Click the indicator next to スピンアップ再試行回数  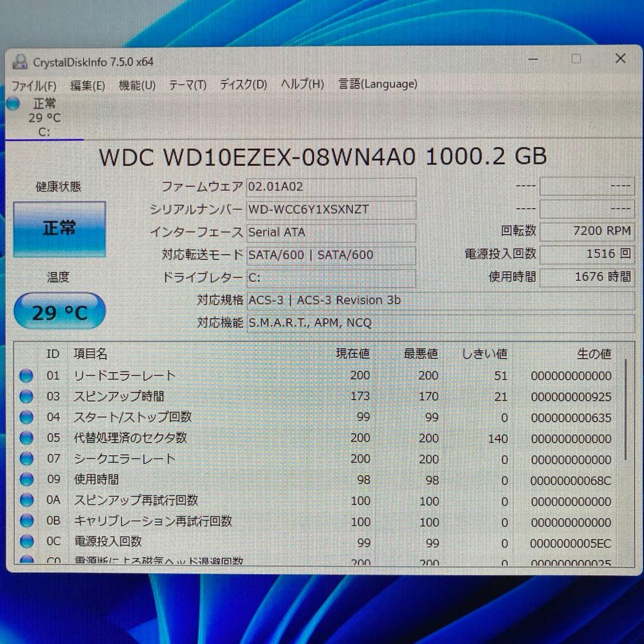[26, 501]
